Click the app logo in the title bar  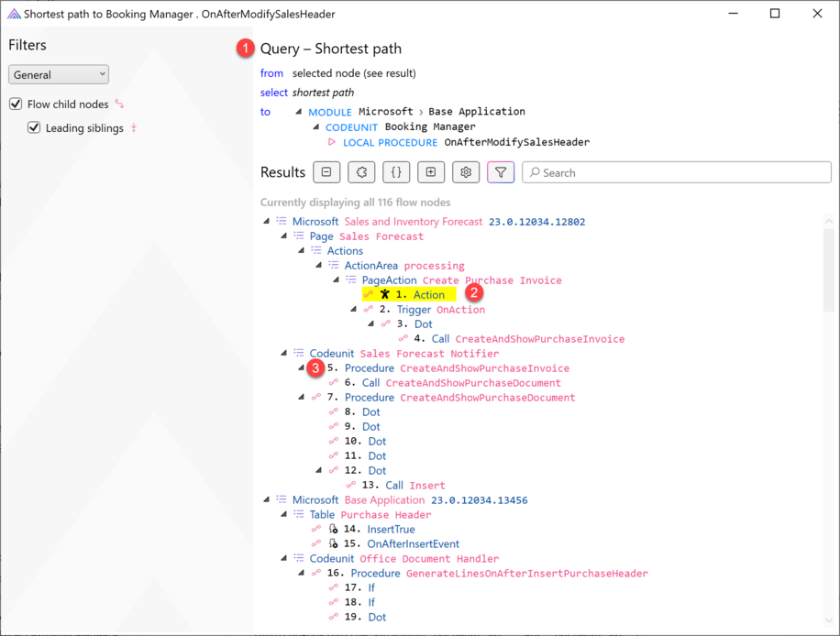pyautogui.click(x=14, y=14)
